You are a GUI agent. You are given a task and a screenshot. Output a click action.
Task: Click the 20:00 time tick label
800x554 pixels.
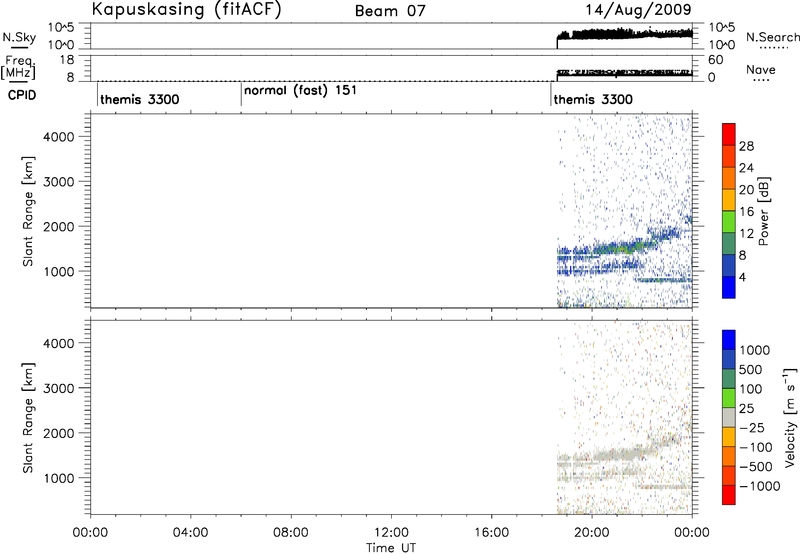(x=591, y=533)
